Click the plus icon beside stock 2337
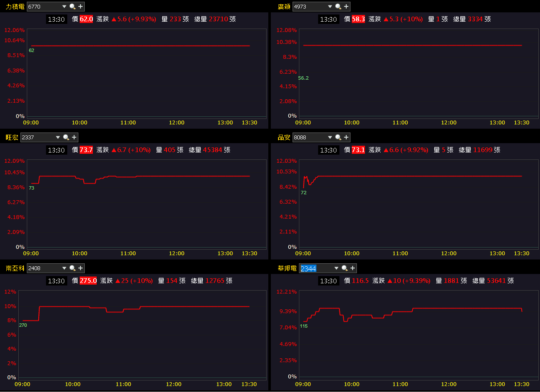 [74, 137]
